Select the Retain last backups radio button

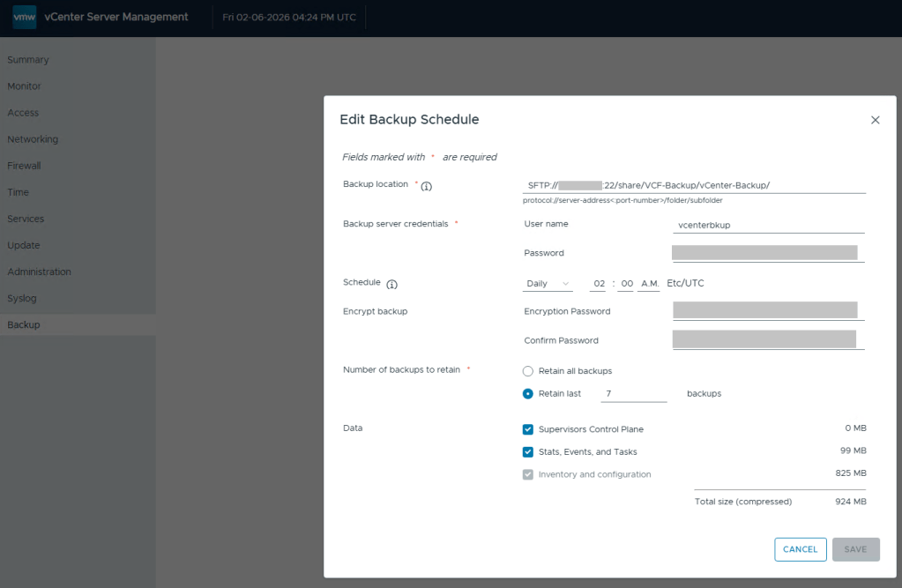[528, 394]
